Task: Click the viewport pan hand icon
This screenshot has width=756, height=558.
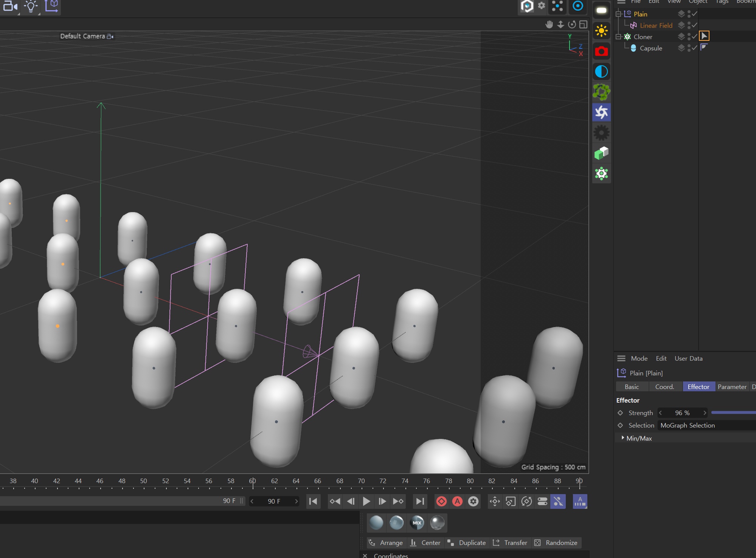Action: tap(549, 25)
